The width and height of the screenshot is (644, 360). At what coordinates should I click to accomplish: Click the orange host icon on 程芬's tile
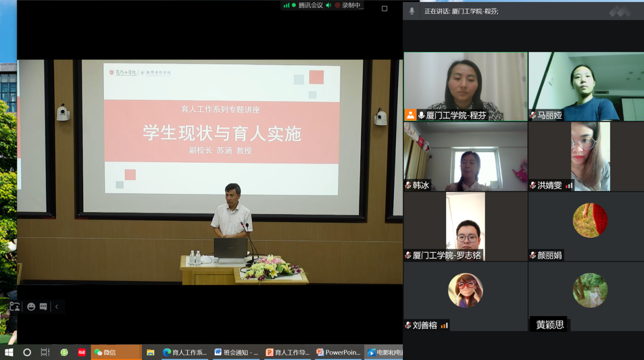[410, 115]
